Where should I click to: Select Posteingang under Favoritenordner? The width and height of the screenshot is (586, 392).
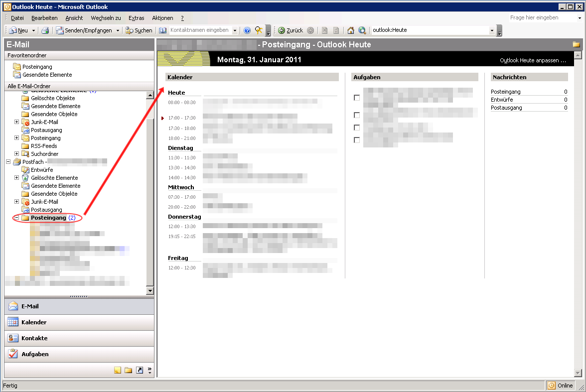point(37,67)
